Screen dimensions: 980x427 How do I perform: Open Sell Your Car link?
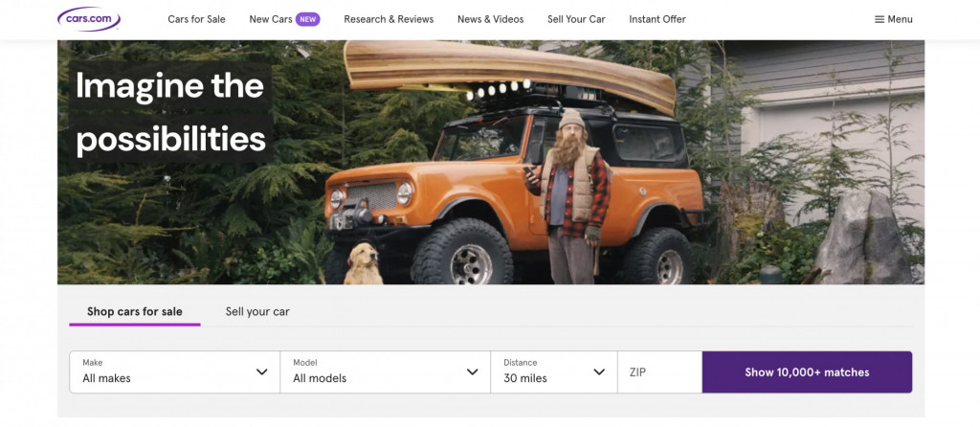click(576, 19)
